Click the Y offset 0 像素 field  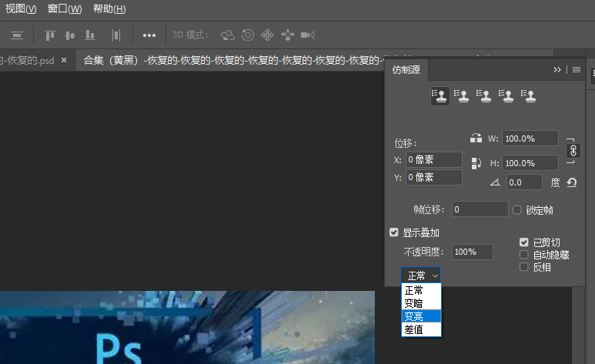434,177
